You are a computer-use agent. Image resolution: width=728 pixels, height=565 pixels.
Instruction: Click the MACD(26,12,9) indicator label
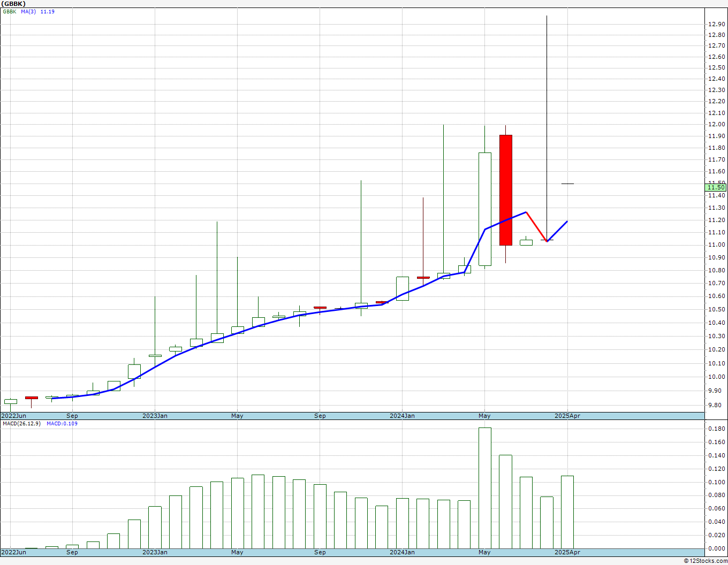[21, 423]
